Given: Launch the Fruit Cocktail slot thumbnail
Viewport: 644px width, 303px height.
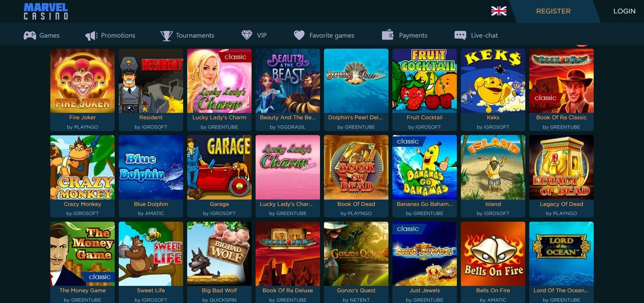Looking at the screenshot, I should 425,81.
